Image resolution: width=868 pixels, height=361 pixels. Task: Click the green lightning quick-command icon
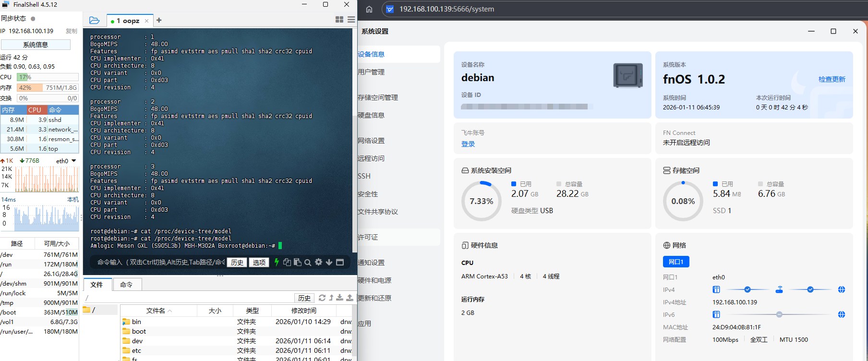point(277,262)
